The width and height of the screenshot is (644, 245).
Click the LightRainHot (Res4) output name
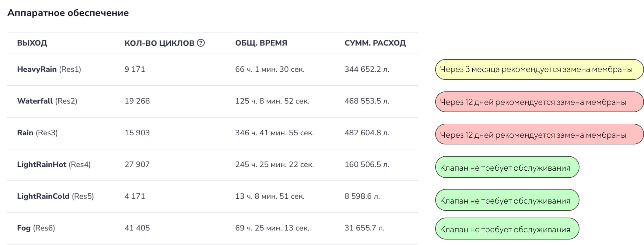coord(54,165)
